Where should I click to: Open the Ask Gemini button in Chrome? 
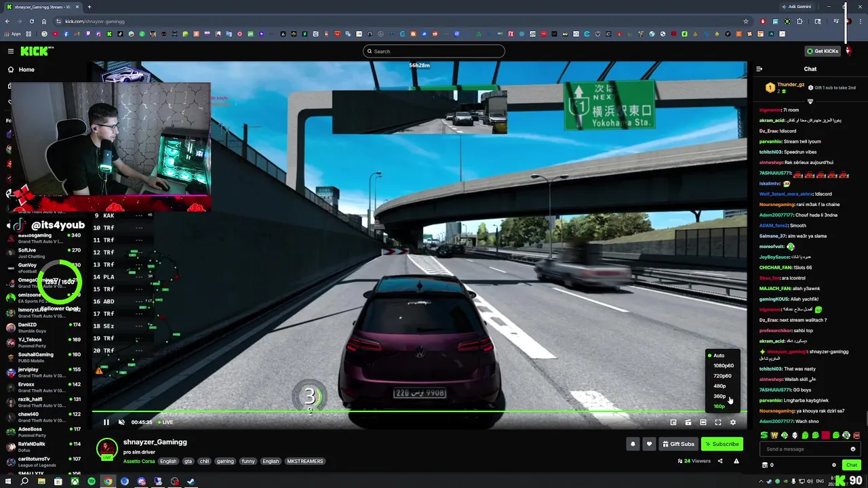(x=795, y=7)
